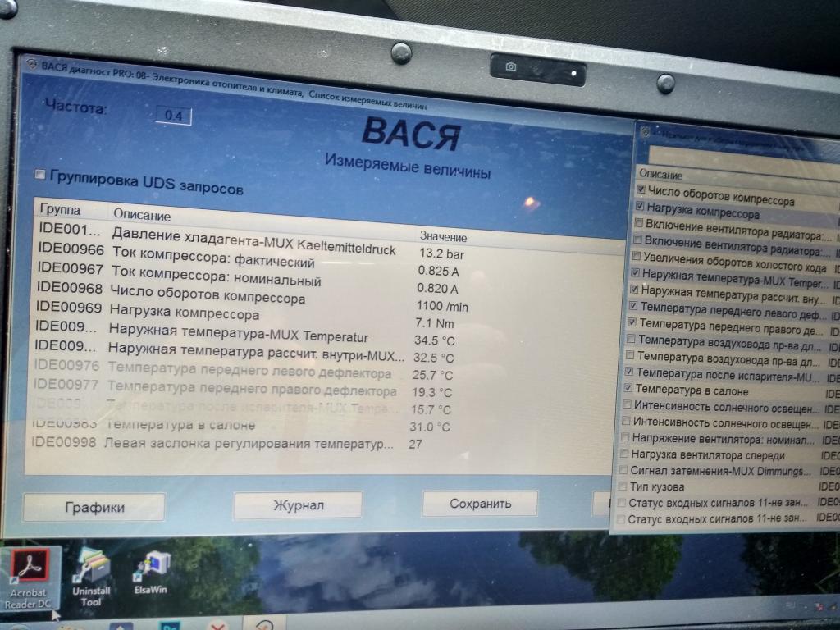The width and height of the screenshot is (840, 630).
Task: Toggle Температура после испарителя-MU... checkbox
Action: click(x=629, y=372)
